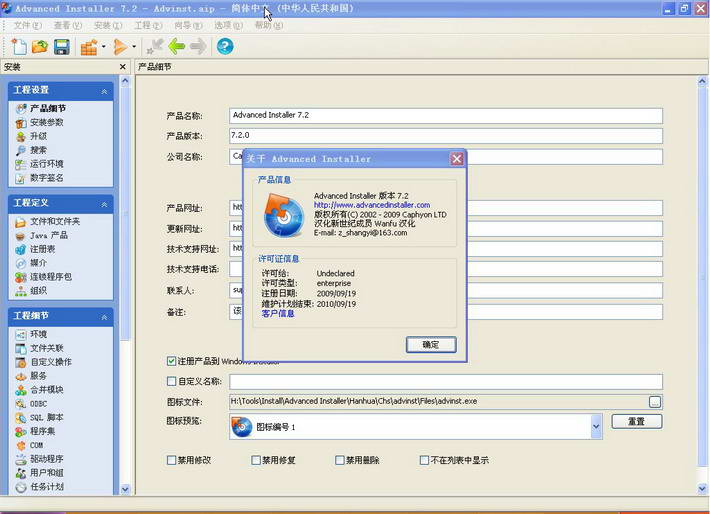Image resolution: width=710 pixels, height=514 pixels.
Task: Click the New project toolbar icon
Action: click(18, 47)
